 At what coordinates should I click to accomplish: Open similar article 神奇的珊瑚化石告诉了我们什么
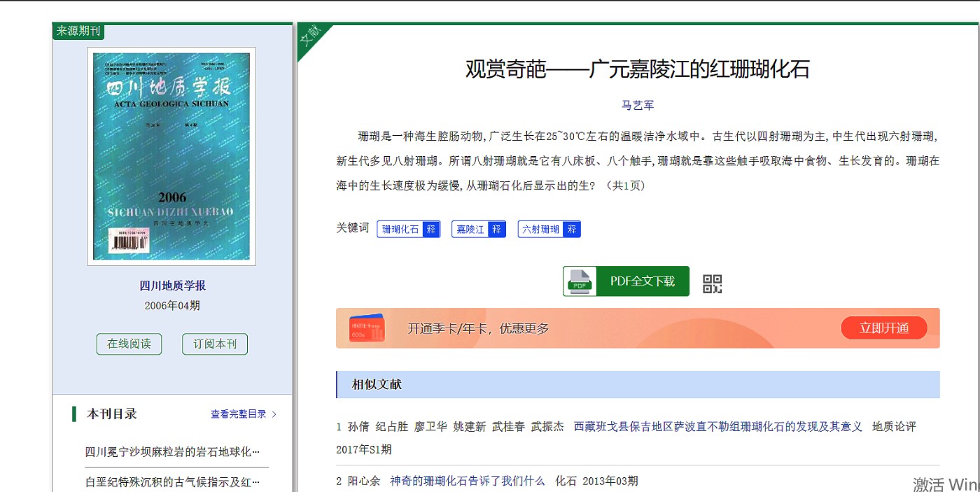pyautogui.click(x=467, y=481)
